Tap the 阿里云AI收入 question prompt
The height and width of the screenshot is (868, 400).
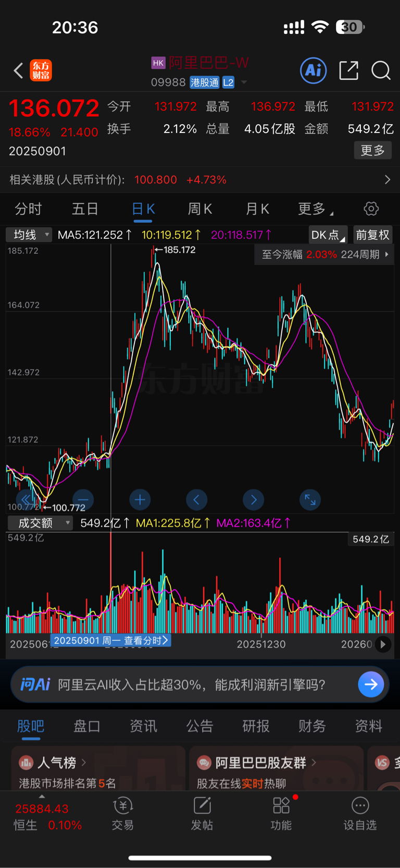click(192, 684)
